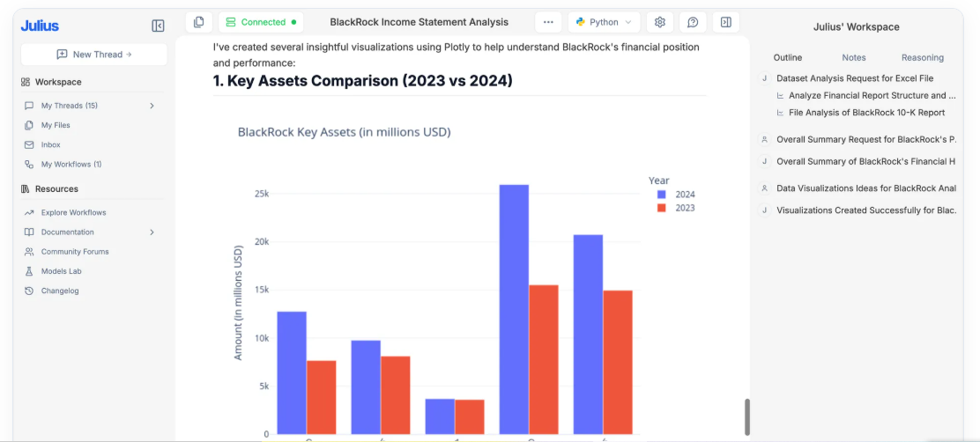980x442 pixels.
Task: Switch to the Notes tab
Action: tap(854, 57)
